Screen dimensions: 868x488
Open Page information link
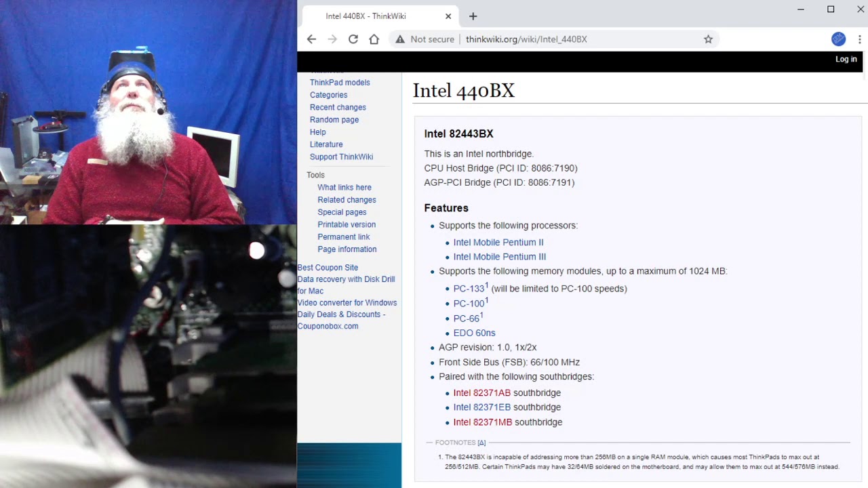(347, 249)
